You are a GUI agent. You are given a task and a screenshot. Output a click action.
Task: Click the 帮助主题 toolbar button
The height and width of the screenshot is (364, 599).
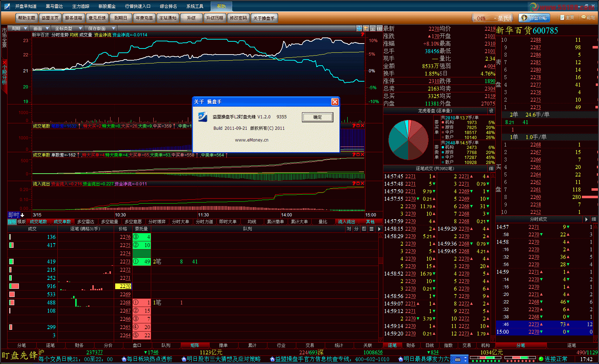(27, 18)
